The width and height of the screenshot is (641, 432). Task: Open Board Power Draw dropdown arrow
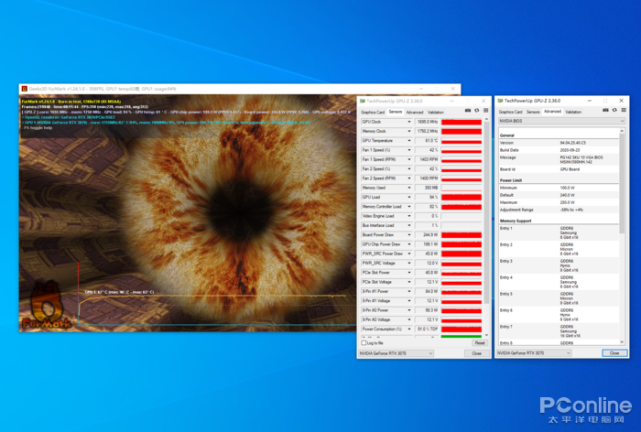pyautogui.click(x=409, y=235)
